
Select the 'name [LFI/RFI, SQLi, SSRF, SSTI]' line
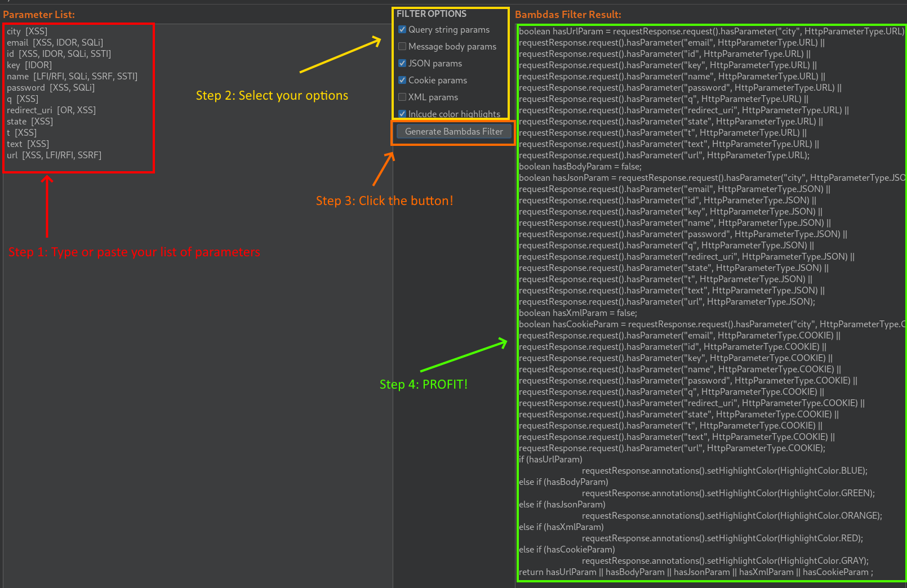coord(72,76)
